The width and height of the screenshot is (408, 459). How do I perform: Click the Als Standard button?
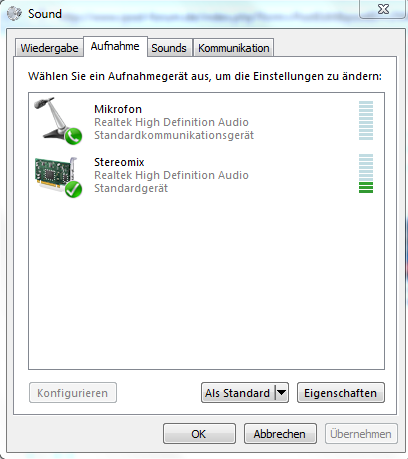[238, 393]
